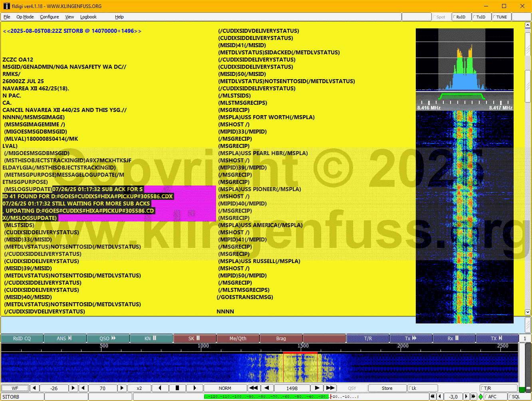Viewport: 532px width, 401px height.
Task: Click the green diamond status indicator
Action: pos(480,397)
